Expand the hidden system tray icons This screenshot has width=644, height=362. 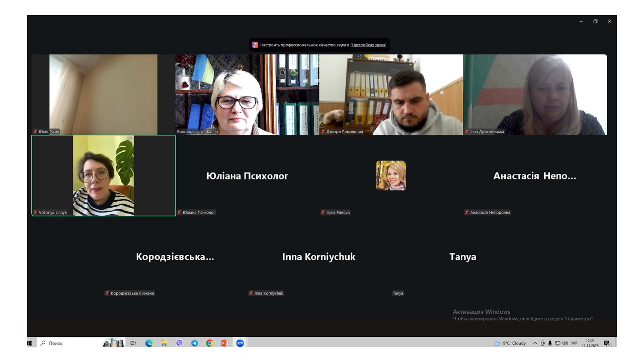tap(535, 343)
